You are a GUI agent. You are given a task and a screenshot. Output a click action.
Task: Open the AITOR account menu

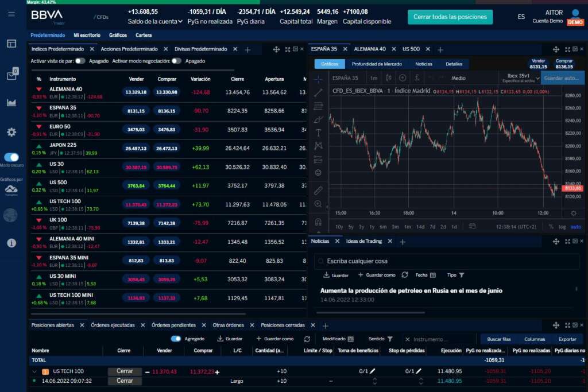tap(558, 17)
